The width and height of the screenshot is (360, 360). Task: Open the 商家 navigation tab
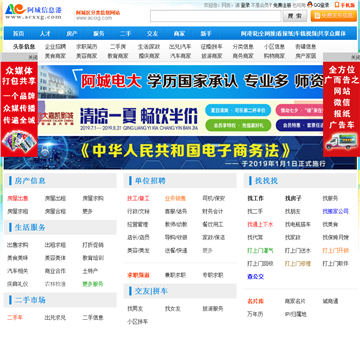pyautogui.click(x=179, y=34)
